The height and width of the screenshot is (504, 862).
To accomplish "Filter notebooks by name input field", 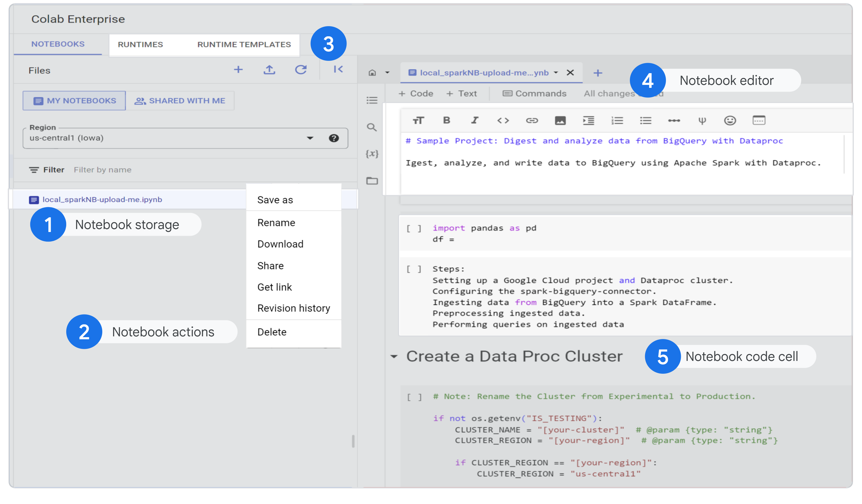I will pyautogui.click(x=204, y=170).
